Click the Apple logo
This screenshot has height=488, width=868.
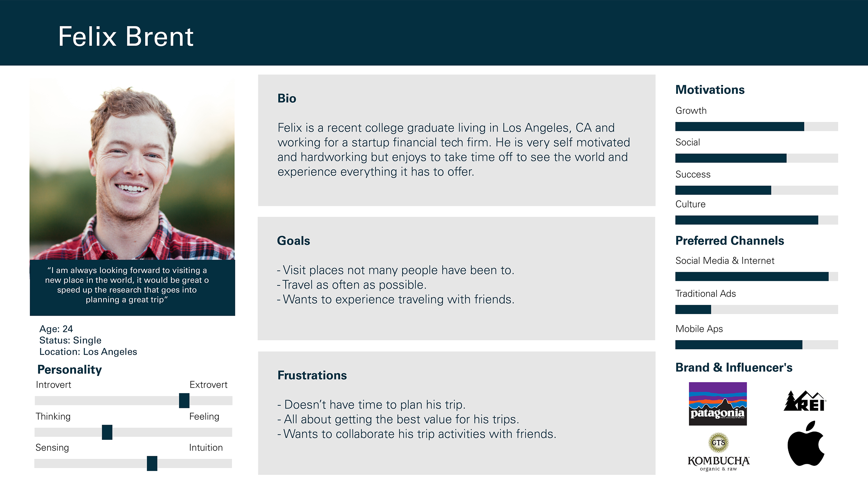click(806, 443)
